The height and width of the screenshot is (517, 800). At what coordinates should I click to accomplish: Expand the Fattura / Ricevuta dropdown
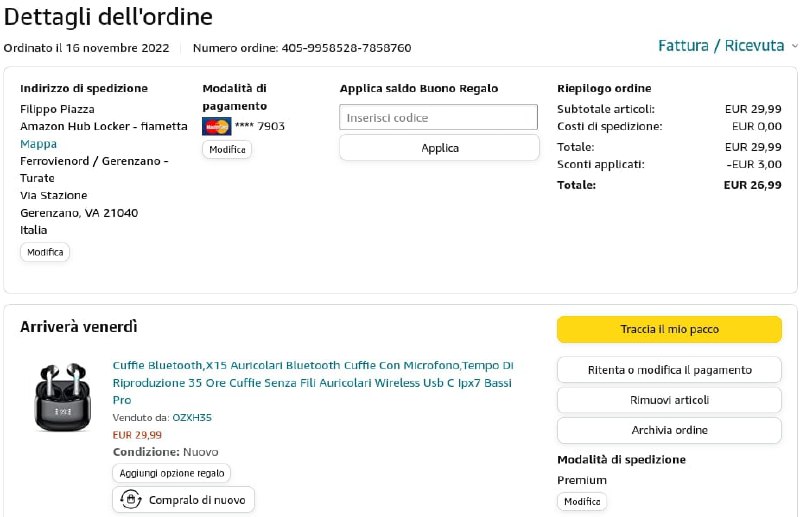pyautogui.click(x=727, y=46)
